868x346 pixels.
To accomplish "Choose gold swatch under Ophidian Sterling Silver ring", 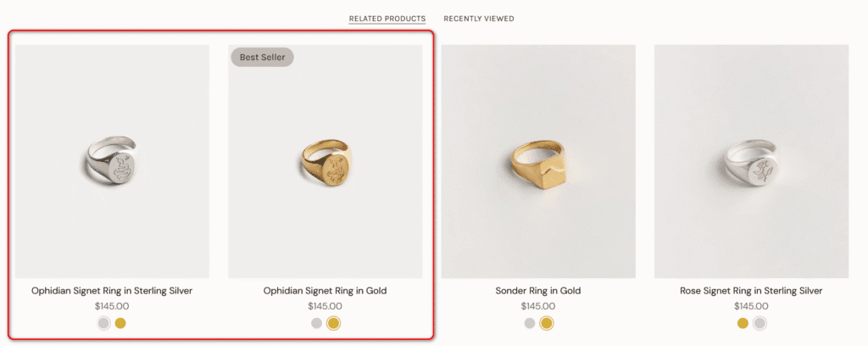I will coord(120,323).
